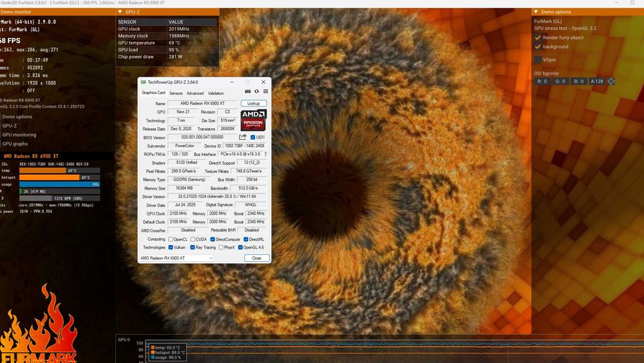Click the Memory Type GDDR6 (Samsung) field
Image resolution: width=644 pixels, height=363 pixels.
(x=189, y=180)
